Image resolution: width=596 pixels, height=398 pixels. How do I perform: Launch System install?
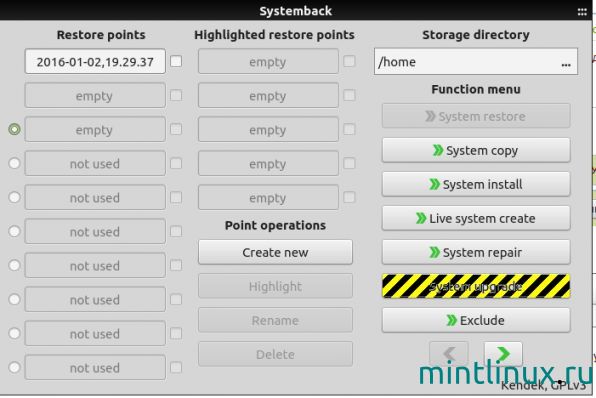click(x=476, y=184)
